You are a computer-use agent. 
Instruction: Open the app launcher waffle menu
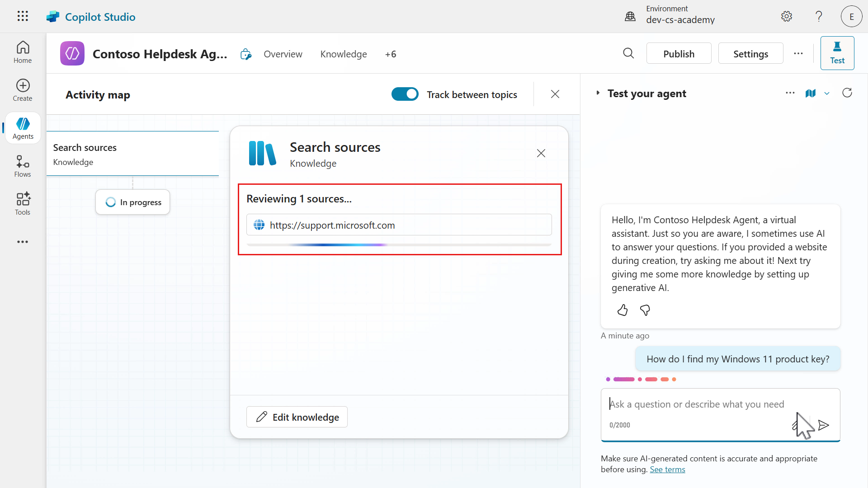(x=23, y=16)
